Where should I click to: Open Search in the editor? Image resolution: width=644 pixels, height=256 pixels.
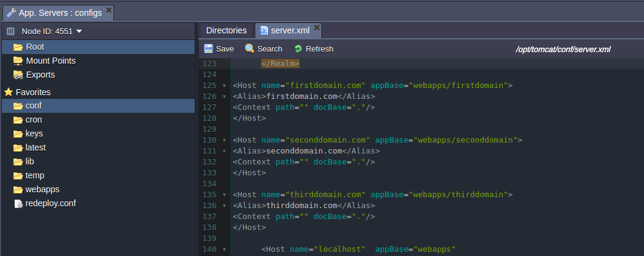point(263,49)
